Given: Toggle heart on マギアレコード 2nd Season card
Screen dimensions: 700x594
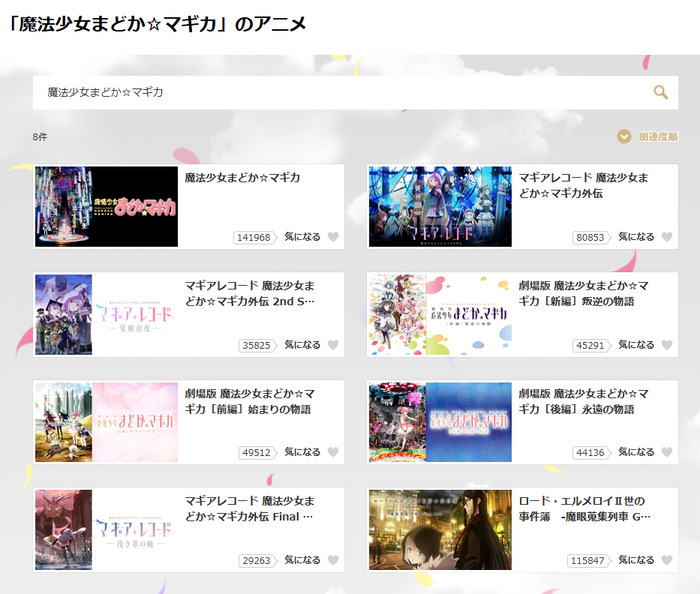Looking at the screenshot, I should [x=333, y=345].
